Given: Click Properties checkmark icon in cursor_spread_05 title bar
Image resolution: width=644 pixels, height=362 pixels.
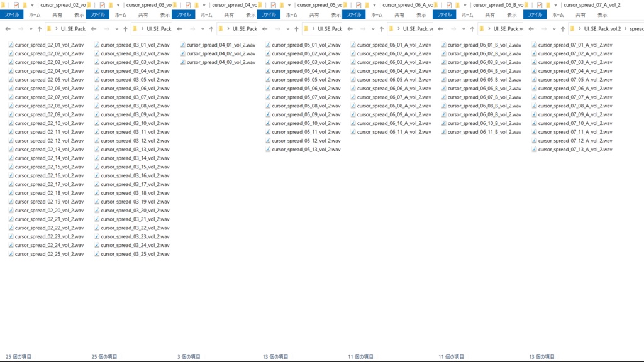Looking at the screenshot, I should point(273,5).
